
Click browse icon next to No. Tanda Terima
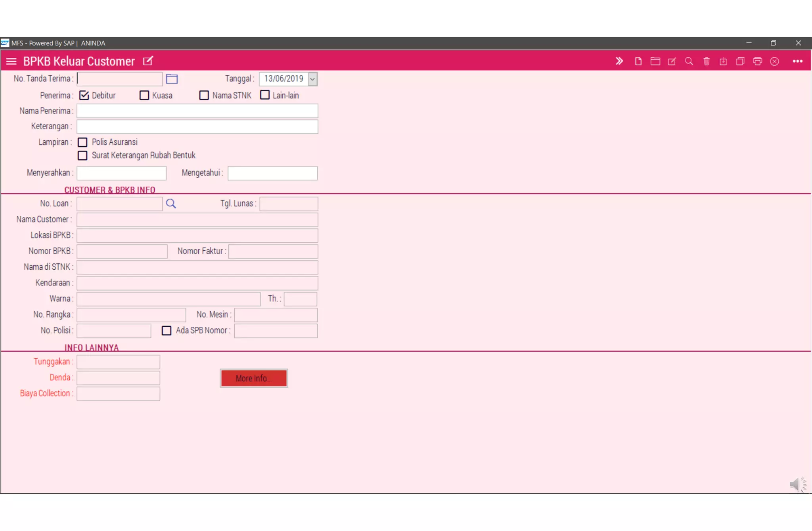click(172, 79)
